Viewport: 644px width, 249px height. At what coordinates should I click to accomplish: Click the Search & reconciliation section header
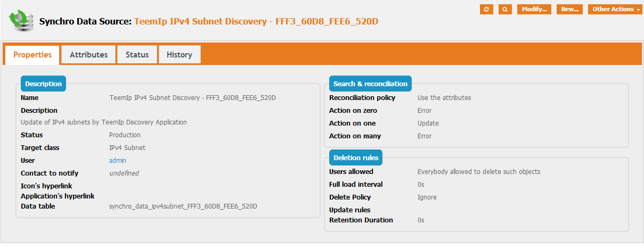click(370, 84)
